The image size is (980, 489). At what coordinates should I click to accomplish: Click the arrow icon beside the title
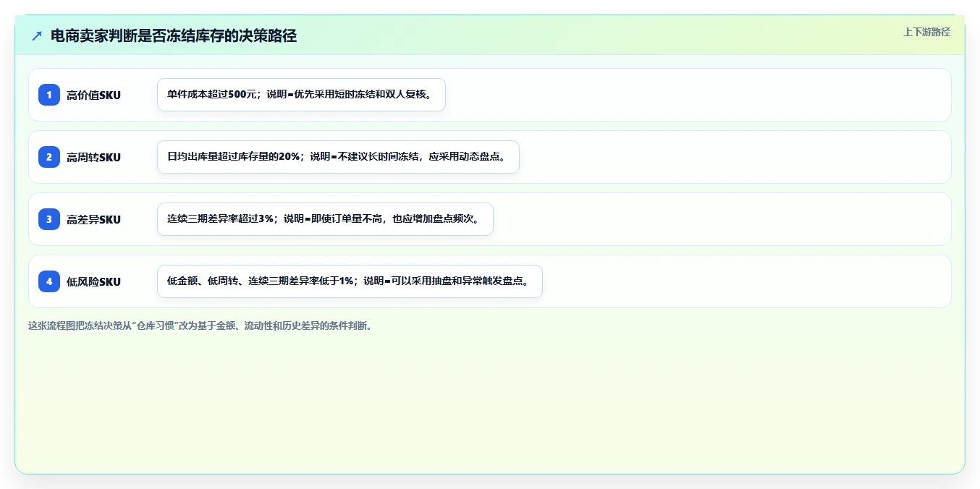(37, 35)
